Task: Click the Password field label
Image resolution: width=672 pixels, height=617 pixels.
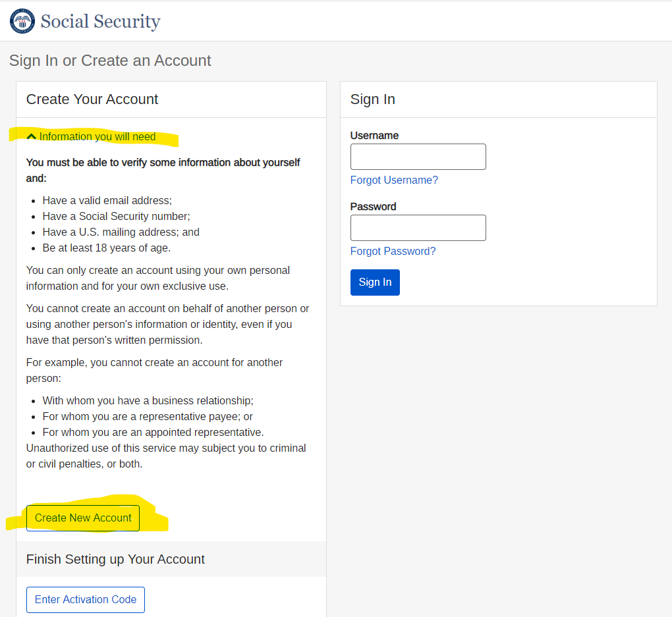Action: tap(373, 207)
